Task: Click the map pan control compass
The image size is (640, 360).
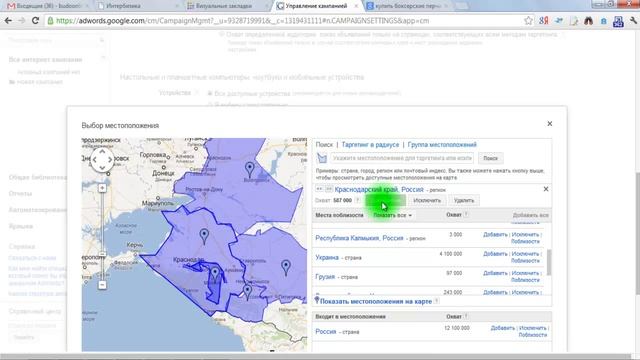Action: click(x=102, y=160)
